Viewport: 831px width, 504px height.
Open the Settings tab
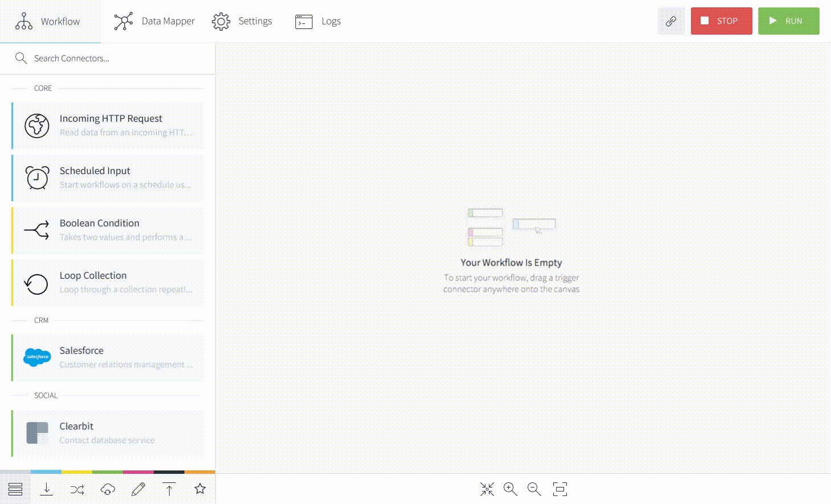(242, 21)
